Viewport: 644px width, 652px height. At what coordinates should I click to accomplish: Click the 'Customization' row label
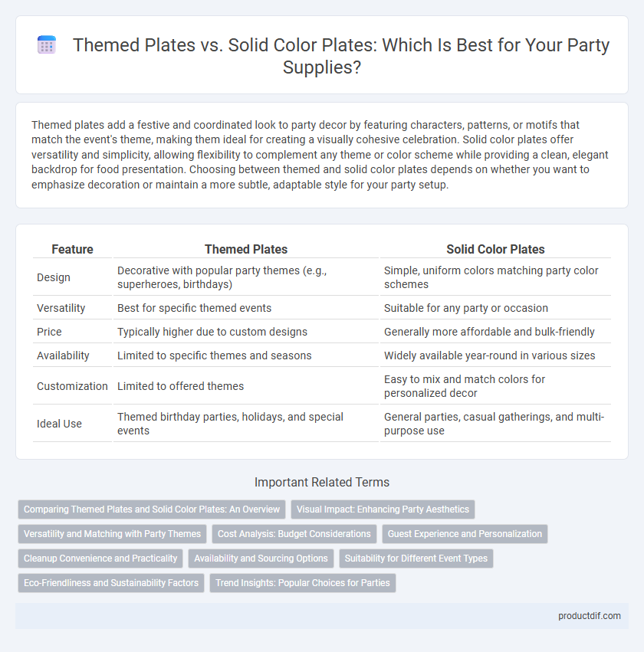72,386
